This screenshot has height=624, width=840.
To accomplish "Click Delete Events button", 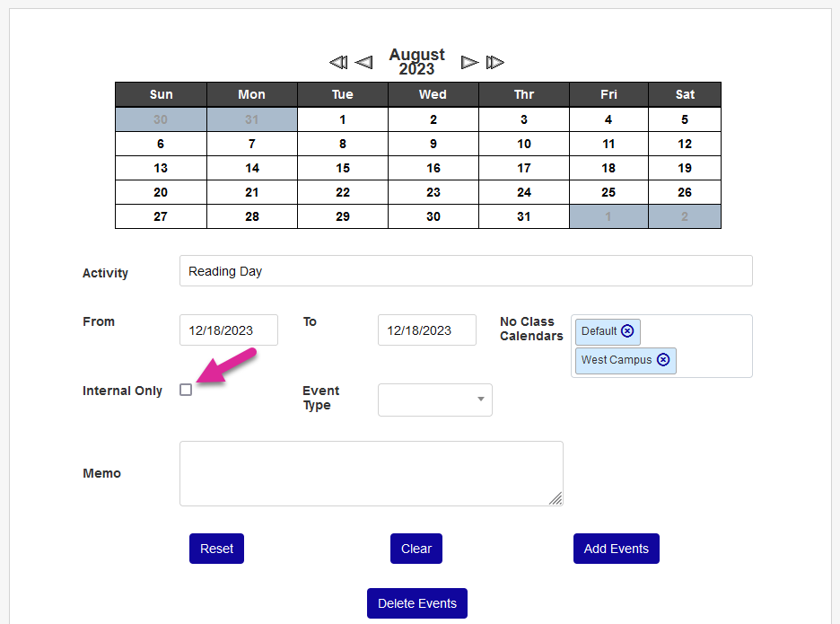I will tap(417, 603).
